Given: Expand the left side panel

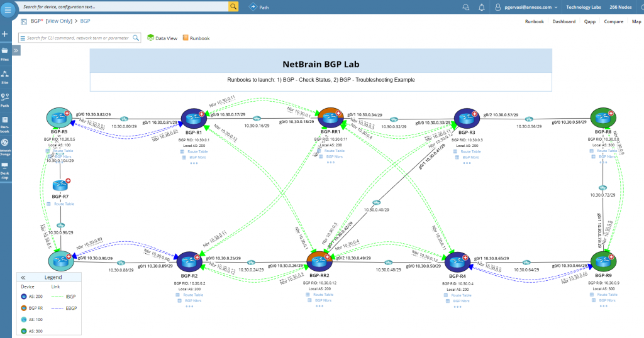Looking at the screenshot, I should (x=16, y=50).
